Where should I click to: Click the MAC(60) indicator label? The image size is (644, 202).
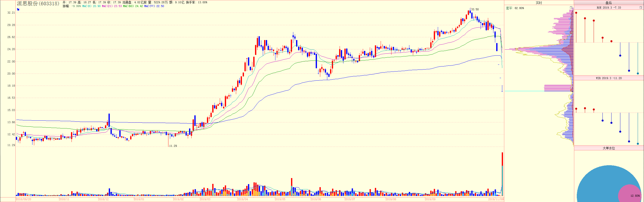(129, 6)
